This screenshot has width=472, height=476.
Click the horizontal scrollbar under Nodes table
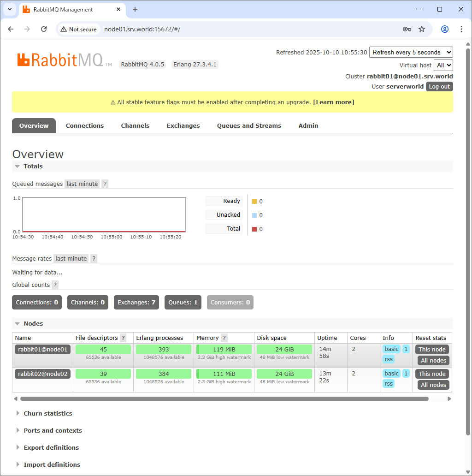coord(224,399)
